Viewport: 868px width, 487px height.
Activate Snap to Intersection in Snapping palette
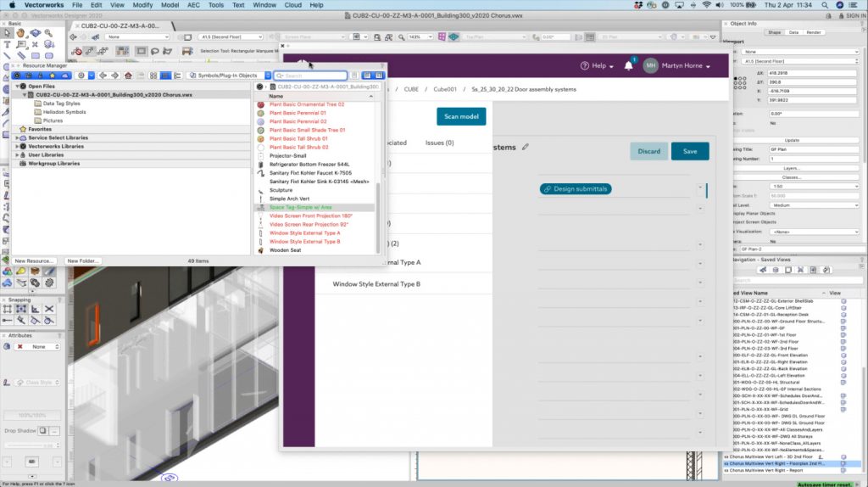(x=48, y=309)
